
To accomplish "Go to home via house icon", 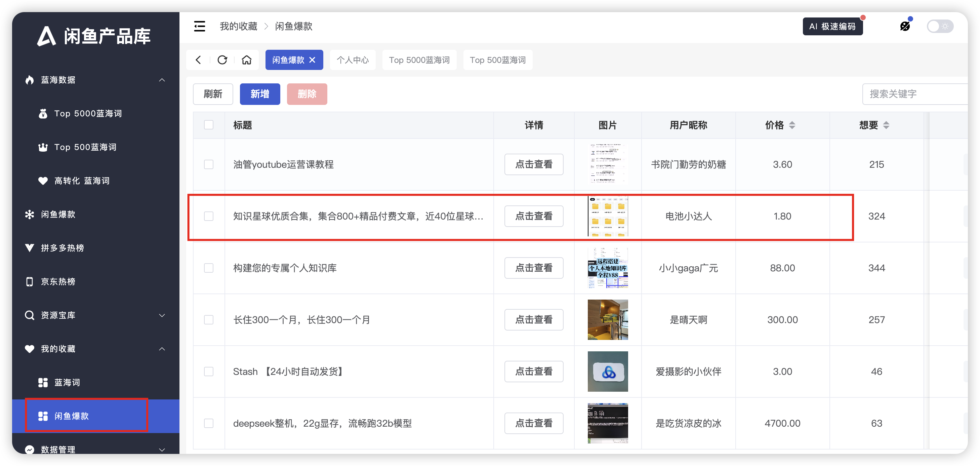I will click(247, 60).
